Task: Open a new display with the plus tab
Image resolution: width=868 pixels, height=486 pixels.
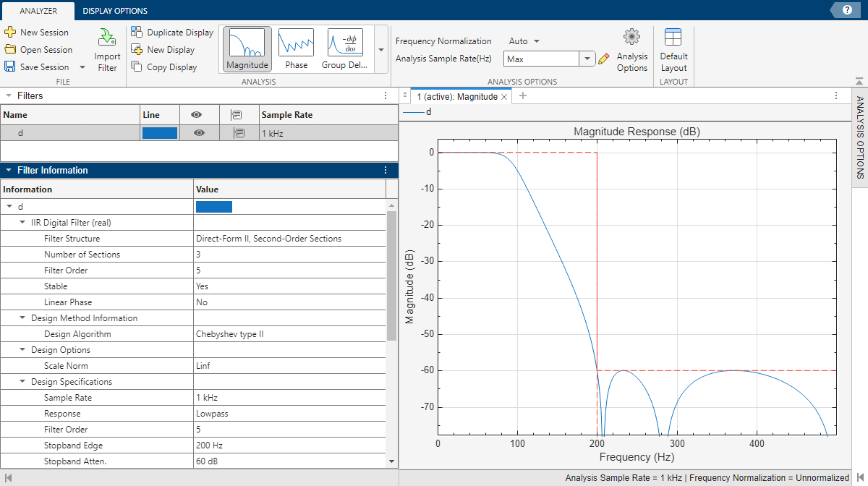Action: [x=522, y=95]
